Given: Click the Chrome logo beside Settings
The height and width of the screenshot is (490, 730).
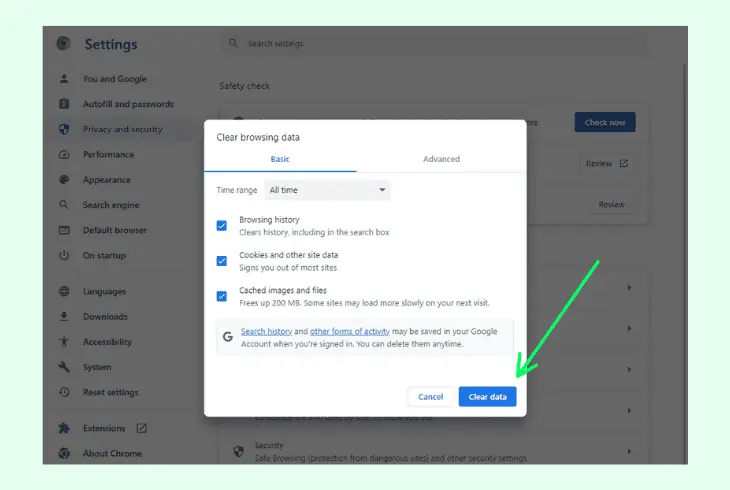Looking at the screenshot, I should tap(63, 44).
